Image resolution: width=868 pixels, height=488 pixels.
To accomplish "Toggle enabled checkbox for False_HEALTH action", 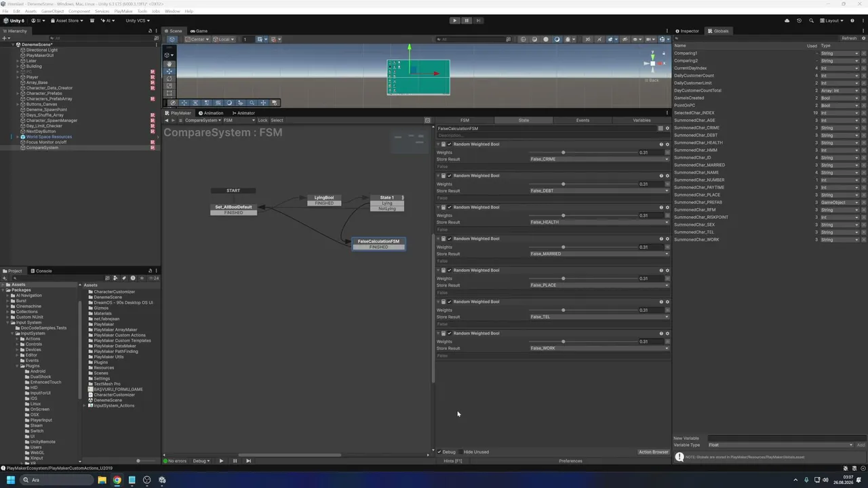I will pyautogui.click(x=449, y=207).
